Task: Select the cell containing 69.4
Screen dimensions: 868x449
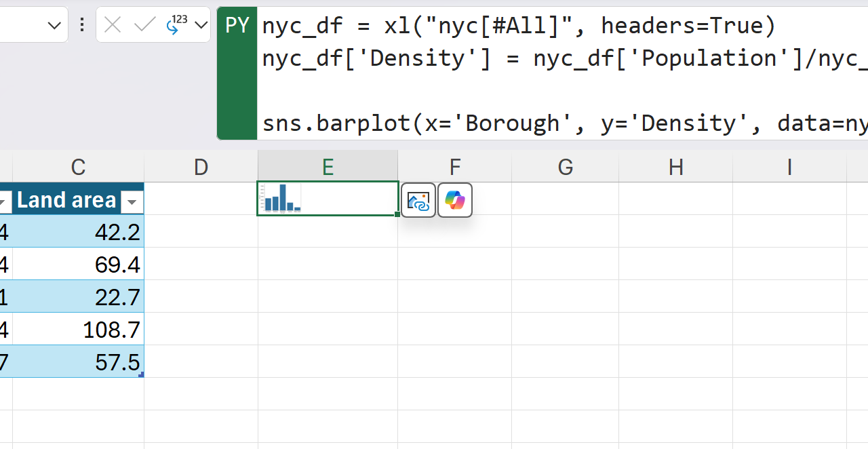Action: tap(78, 265)
